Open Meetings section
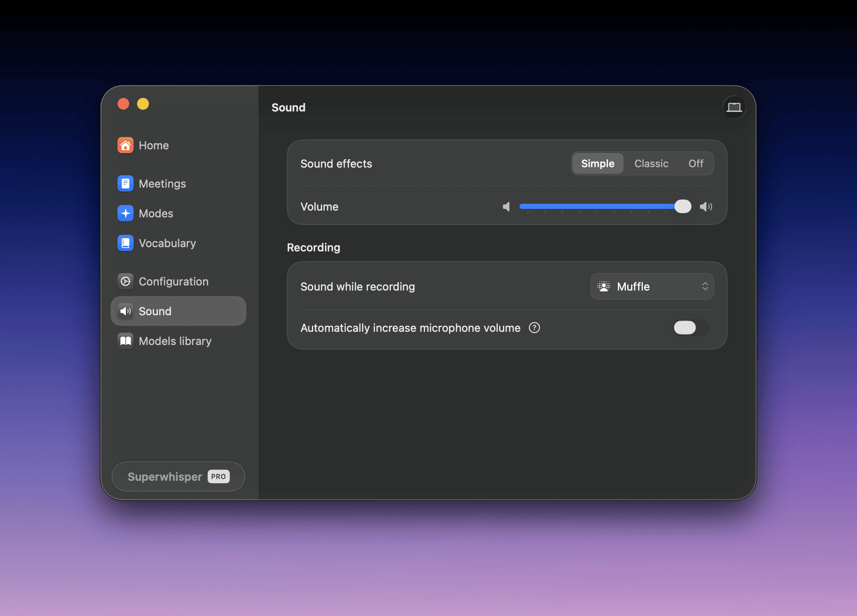The width and height of the screenshot is (857, 616). coord(178,183)
